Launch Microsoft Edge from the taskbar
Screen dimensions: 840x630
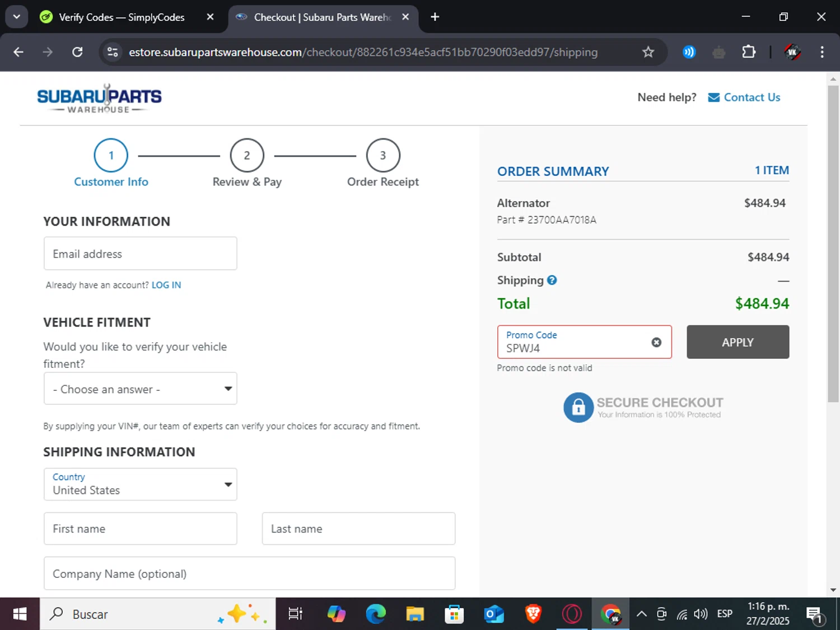376,614
